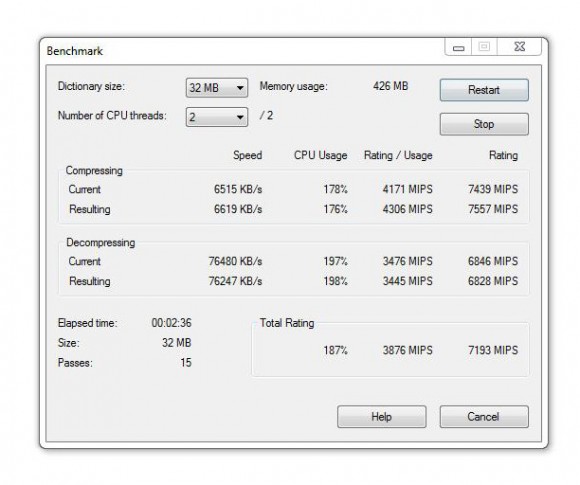This screenshot has width=580, height=485.
Task: Click the Rating column header
Action: (x=503, y=155)
